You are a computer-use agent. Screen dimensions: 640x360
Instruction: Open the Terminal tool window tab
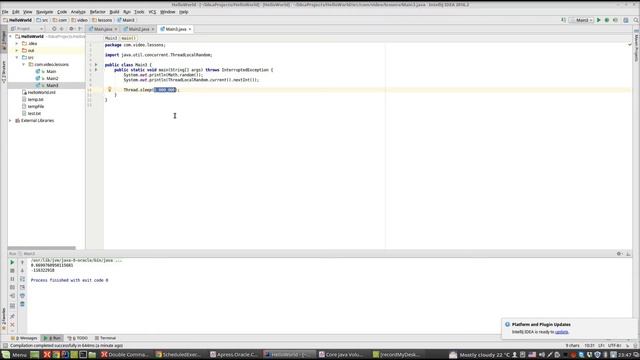pos(105,338)
